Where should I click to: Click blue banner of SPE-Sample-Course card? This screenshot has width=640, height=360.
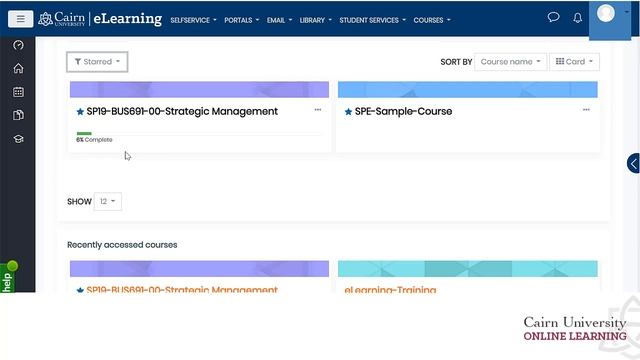468,89
